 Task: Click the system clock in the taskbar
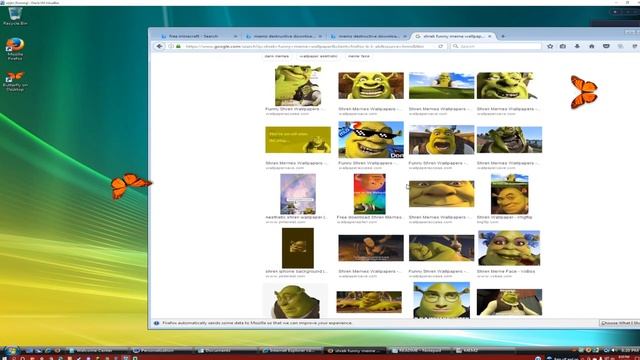[x=630, y=350]
